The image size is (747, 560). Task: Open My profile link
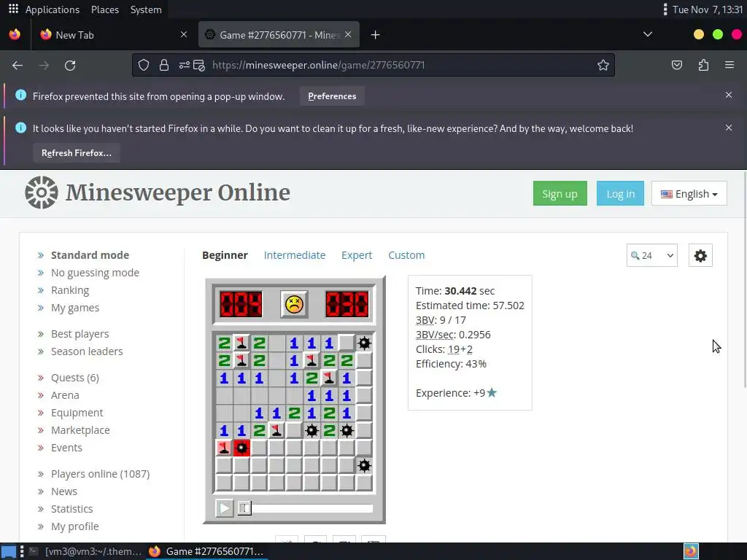coord(75,526)
